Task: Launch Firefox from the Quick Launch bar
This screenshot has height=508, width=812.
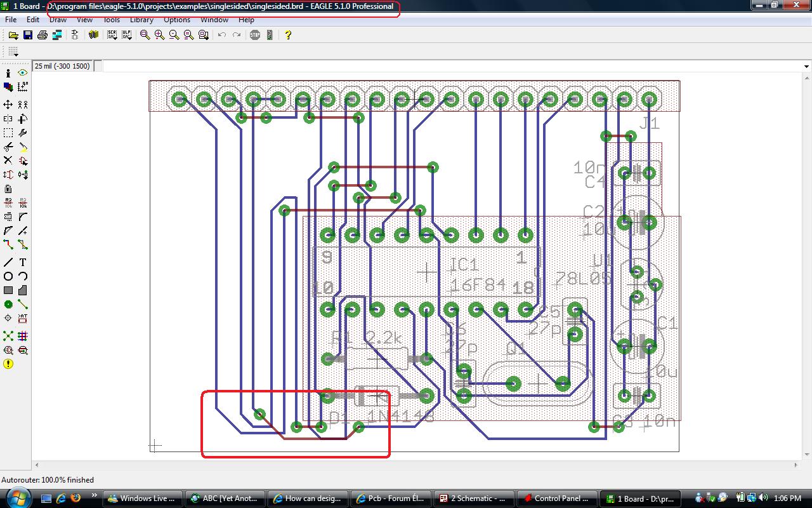Action: pos(76,498)
